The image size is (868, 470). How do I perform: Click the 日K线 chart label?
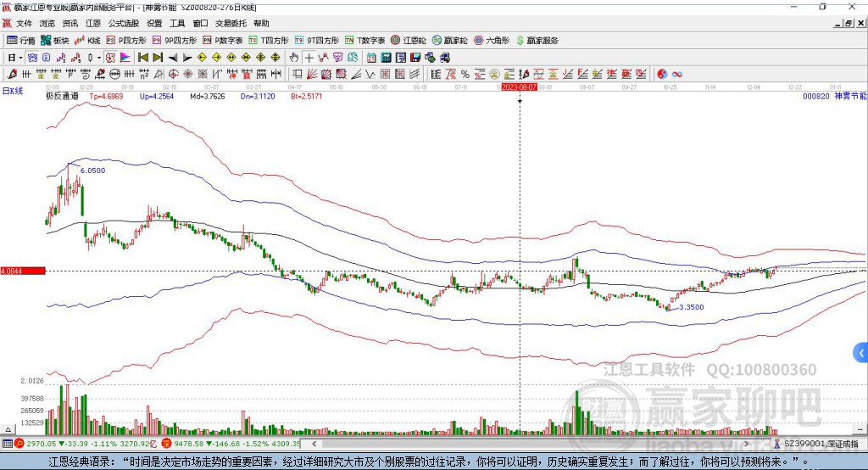(x=13, y=91)
